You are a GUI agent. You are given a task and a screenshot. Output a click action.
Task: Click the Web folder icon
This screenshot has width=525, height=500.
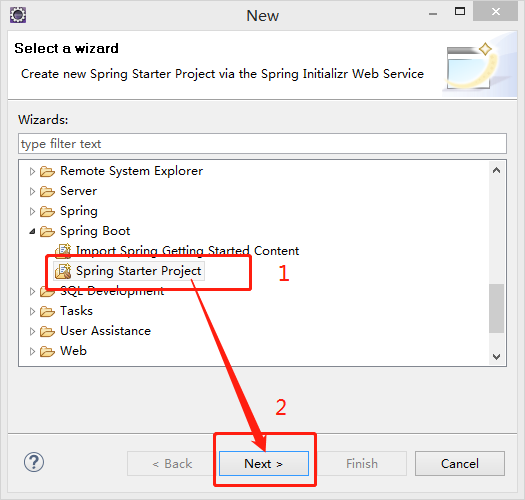[x=47, y=352]
